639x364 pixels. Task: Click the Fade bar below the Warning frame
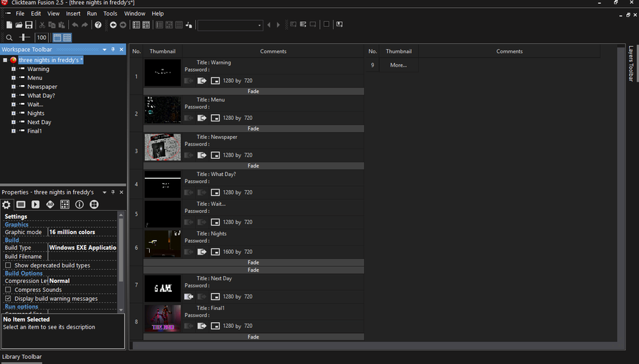click(x=253, y=92)
